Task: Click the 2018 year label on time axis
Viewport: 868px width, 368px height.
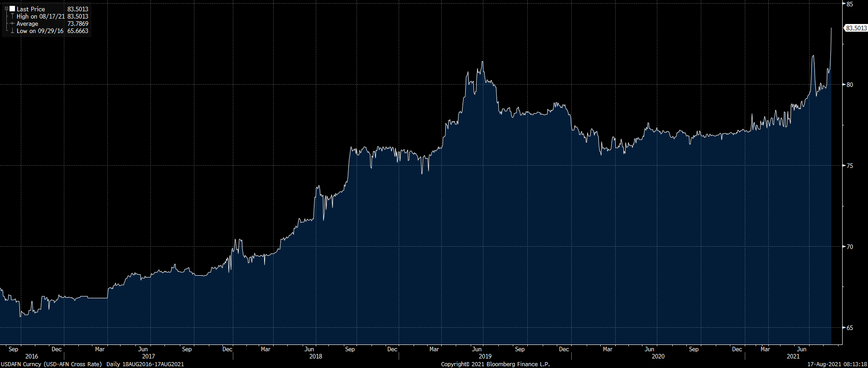Action: point(316,356)
